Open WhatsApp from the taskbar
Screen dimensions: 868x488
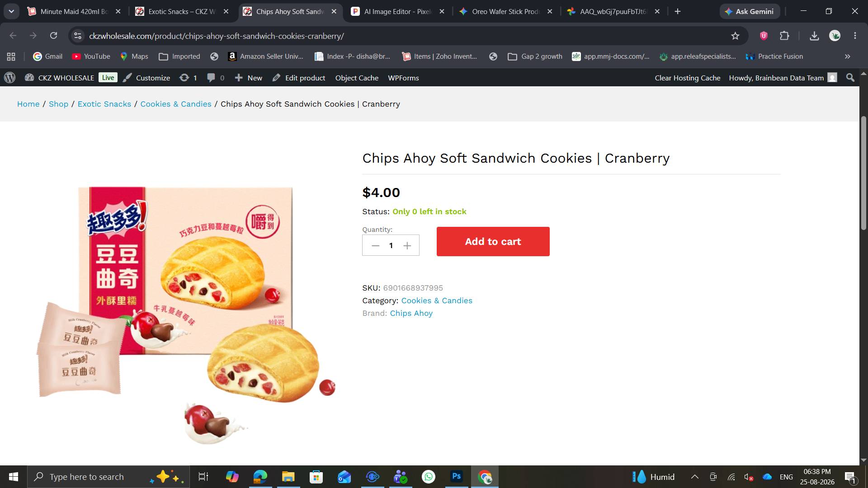428,477
